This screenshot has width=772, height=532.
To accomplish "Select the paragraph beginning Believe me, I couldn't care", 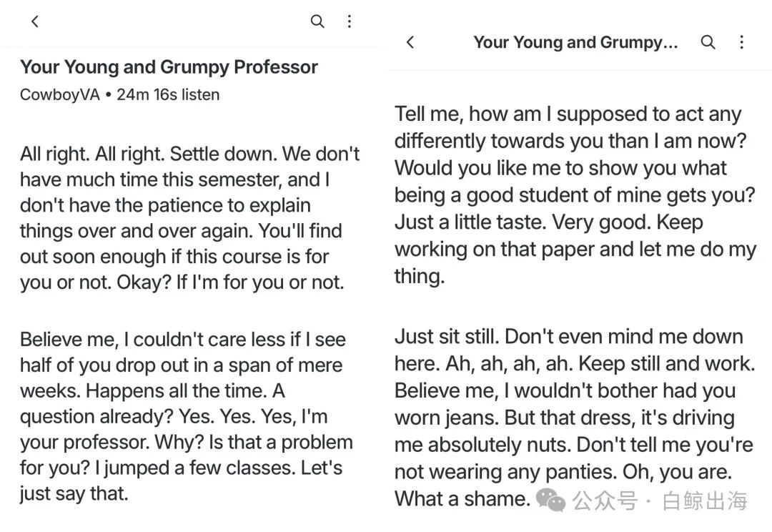I will pyautogui.click(x=187, y=416).
